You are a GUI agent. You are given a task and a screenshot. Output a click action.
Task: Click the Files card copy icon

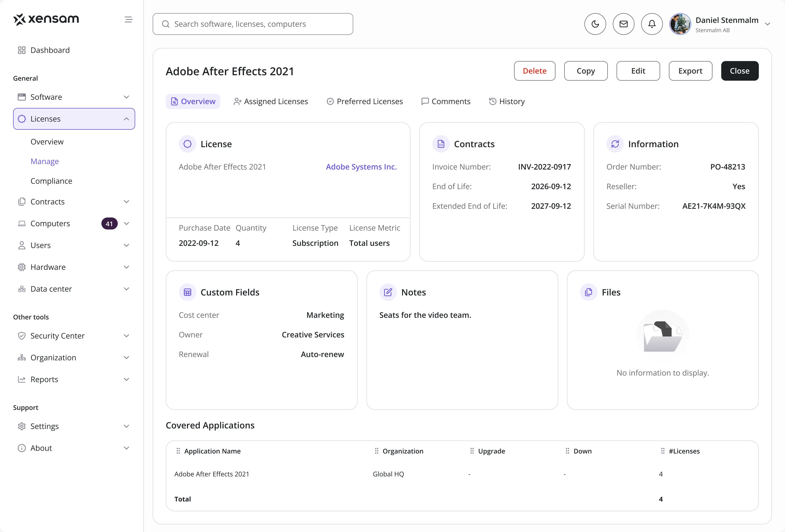(x=589, y=292)
